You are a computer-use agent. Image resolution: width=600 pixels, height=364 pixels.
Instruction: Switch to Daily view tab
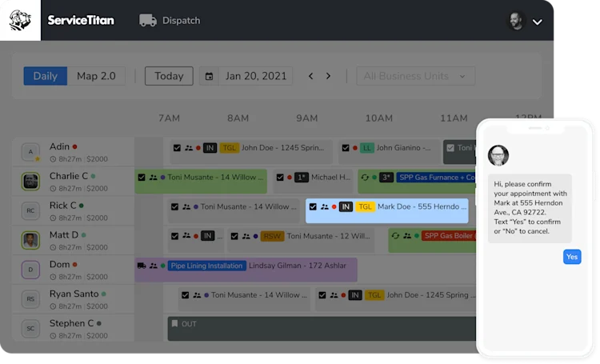[x=45, y=76]
